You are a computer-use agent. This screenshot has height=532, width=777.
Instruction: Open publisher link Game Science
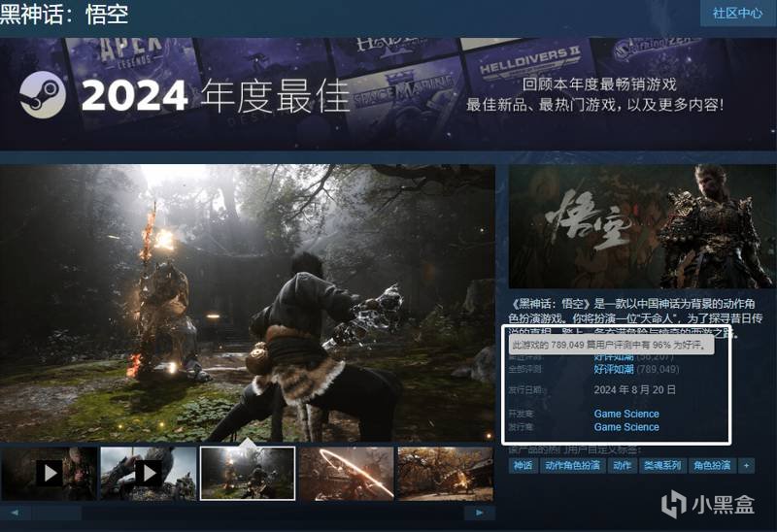pos(626,427)
